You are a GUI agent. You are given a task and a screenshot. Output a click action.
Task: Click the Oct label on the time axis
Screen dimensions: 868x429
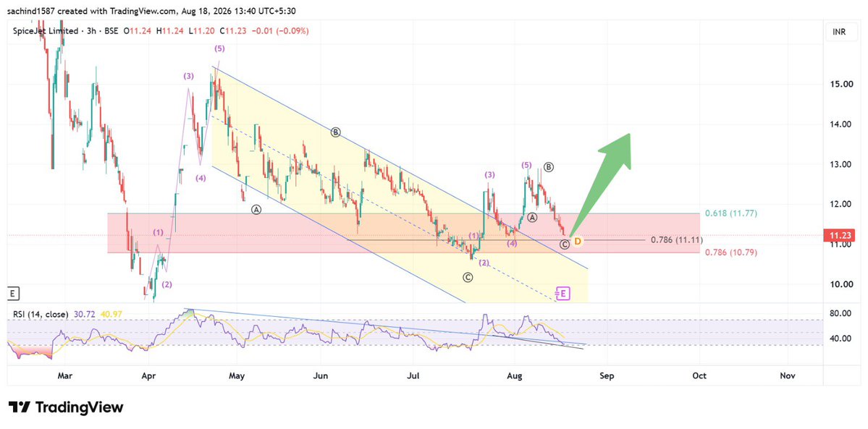(x=700, y=376)
